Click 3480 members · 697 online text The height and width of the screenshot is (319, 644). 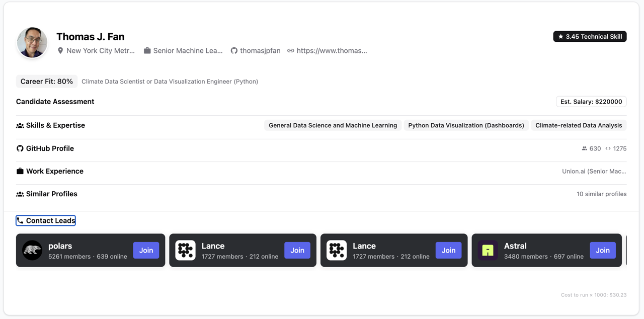(544, 257)
